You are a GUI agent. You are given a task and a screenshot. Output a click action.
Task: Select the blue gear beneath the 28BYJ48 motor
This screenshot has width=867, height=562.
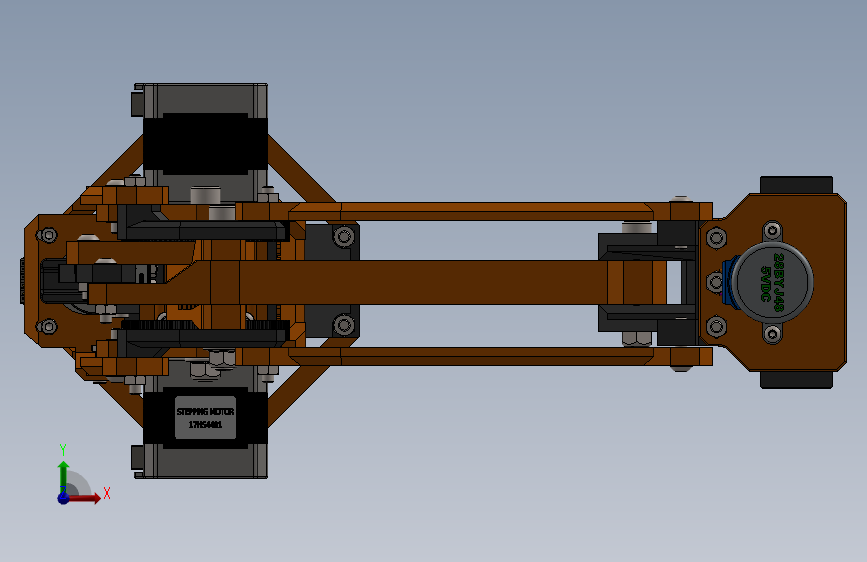[729, 282]
